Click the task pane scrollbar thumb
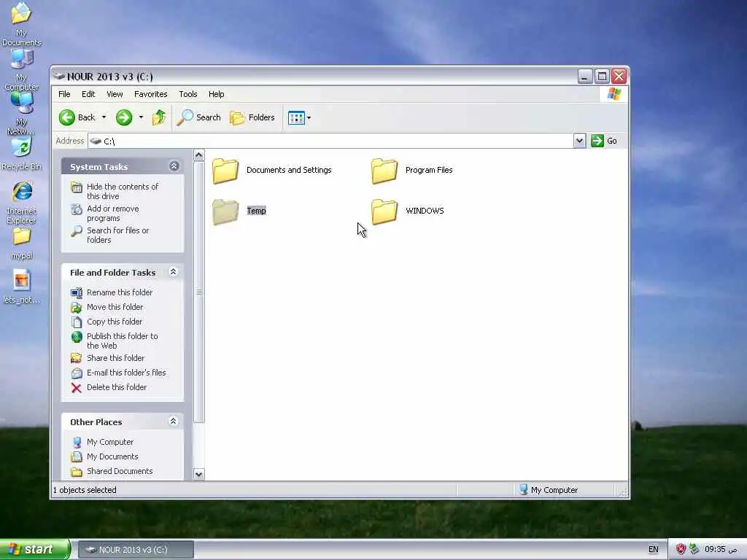This screenshot has width=747, height=560. pyautogui.click(x=198, y=292)
